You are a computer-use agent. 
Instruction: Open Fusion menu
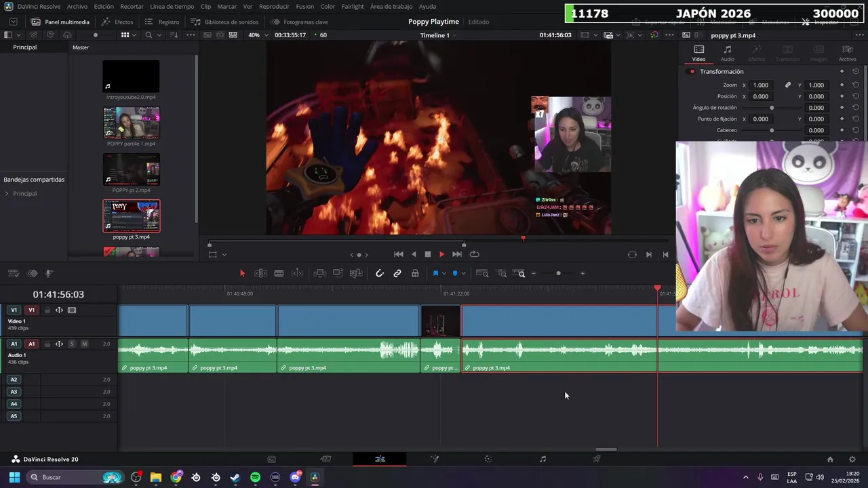point(305,6)
